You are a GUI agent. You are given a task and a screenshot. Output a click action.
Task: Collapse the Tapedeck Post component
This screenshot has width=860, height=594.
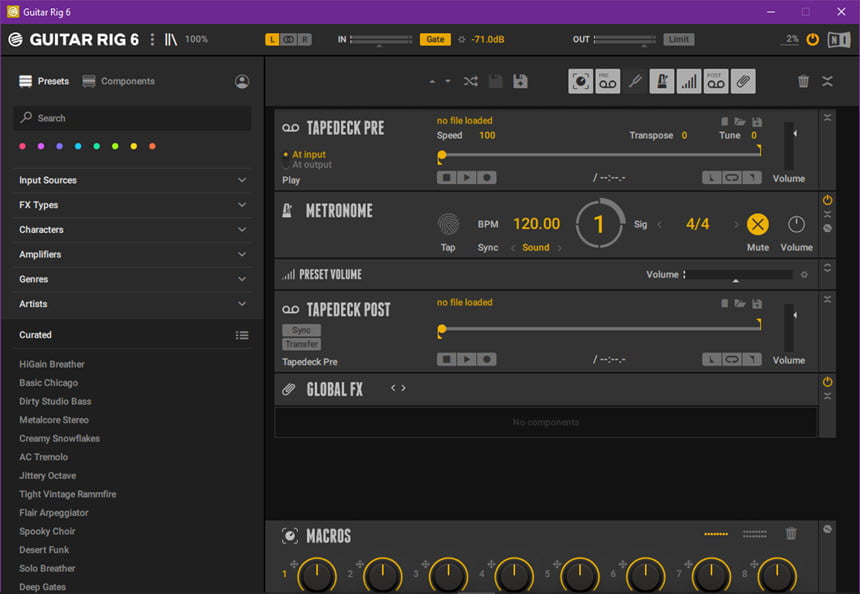pyautogui.click(x=827, y=299)
